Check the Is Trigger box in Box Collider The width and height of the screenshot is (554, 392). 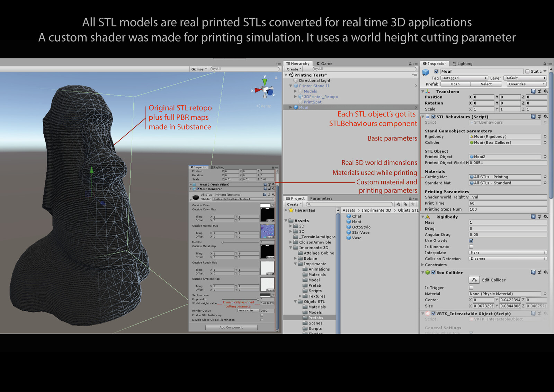click(471, 287)
